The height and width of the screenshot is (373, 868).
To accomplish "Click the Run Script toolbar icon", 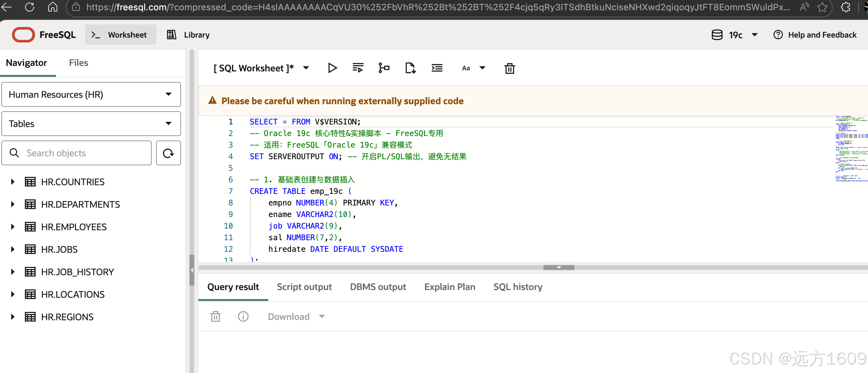I will [x=358, y=68].
